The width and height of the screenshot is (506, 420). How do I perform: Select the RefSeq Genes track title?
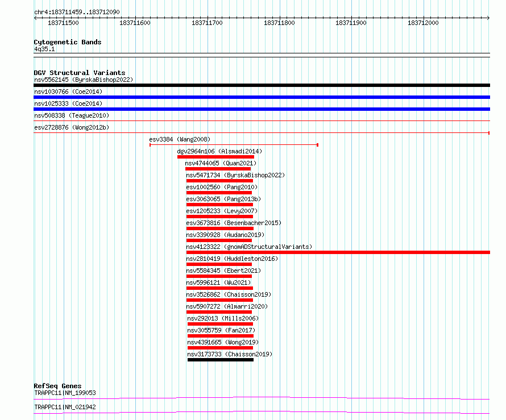[x=57, y=386]
